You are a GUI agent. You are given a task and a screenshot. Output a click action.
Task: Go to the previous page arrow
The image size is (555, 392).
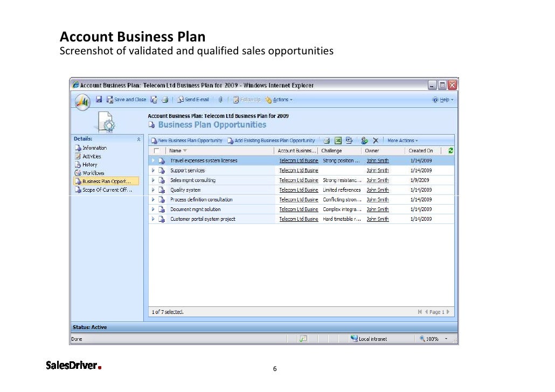427,312
